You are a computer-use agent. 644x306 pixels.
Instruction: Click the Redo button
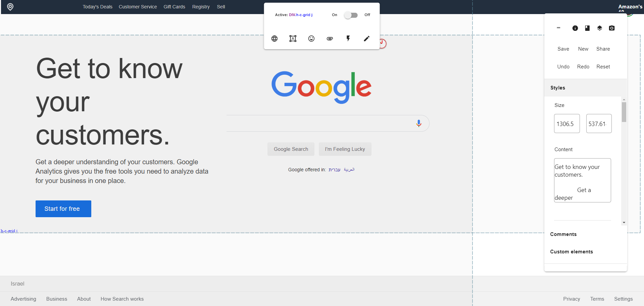click(x=583, y=67)
